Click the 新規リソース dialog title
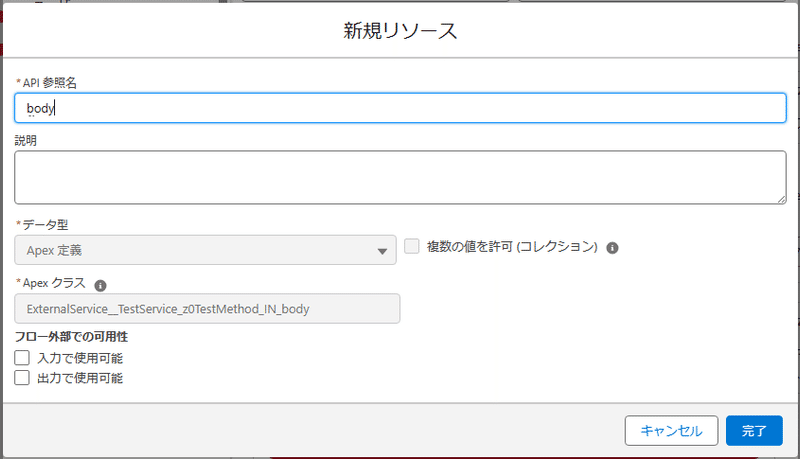This screenshot has width=800, height=459. 400,31
